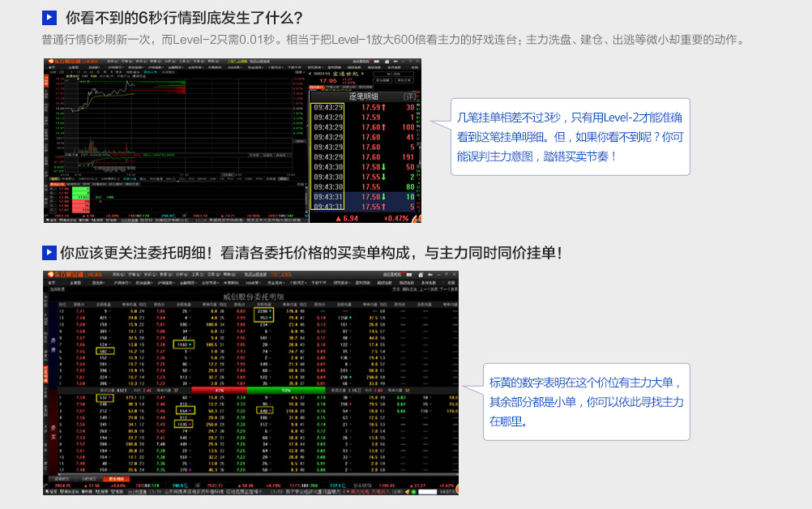Click the yellow-boxed order quantity 1160
This screenshot has width=812, height=509.
(x=183, y=344)
